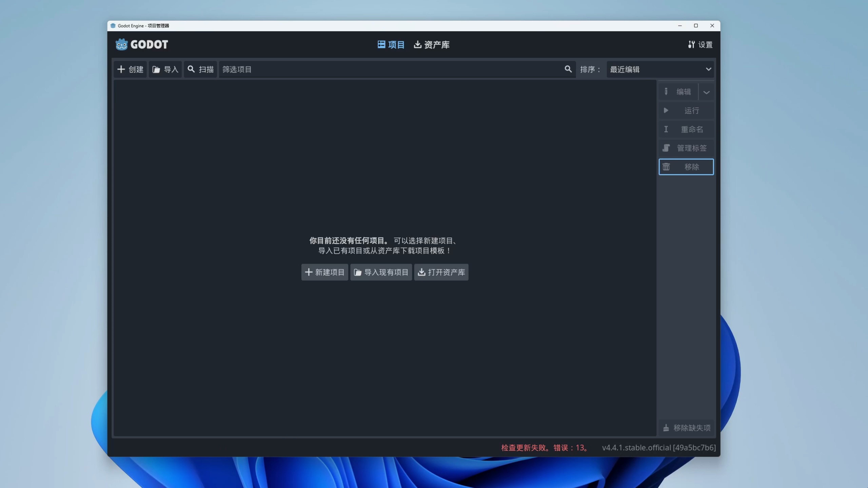Click the rename icon beside 重命名
This screenshot has width=868, height=488.
(x=666, y=129)
